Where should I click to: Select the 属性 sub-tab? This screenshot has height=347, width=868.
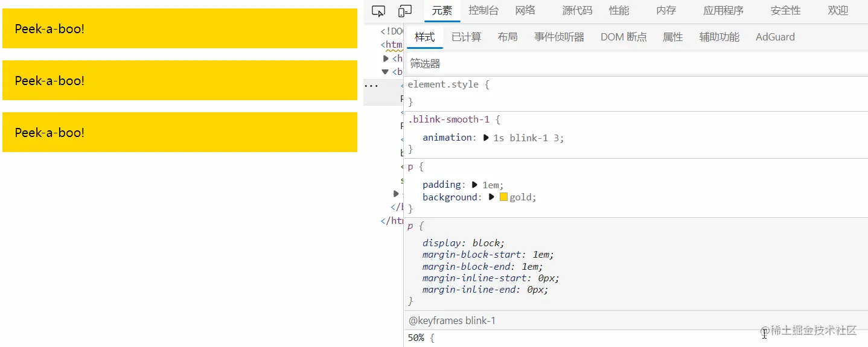coord(672,37)
